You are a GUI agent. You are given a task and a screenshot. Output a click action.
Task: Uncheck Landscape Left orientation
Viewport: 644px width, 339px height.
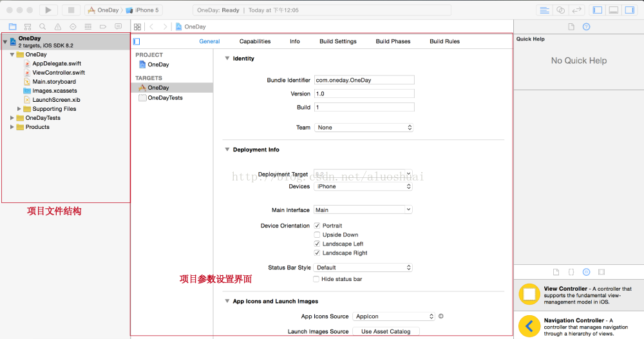pos(317,244)
